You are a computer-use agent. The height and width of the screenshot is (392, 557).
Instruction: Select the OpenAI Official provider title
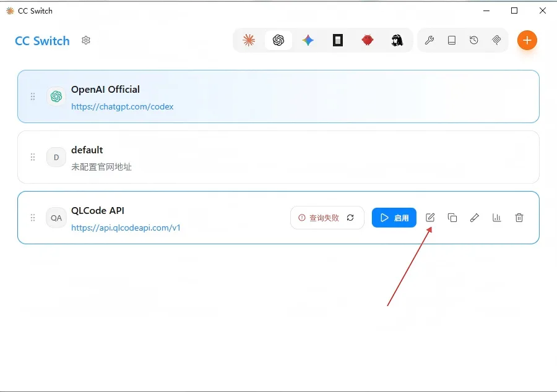[105, 90]
